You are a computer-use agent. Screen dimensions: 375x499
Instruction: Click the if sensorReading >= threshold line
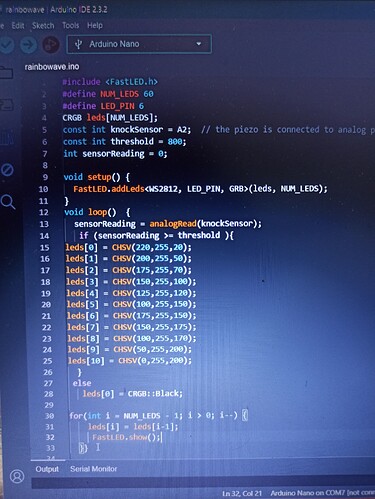[156, 235]
